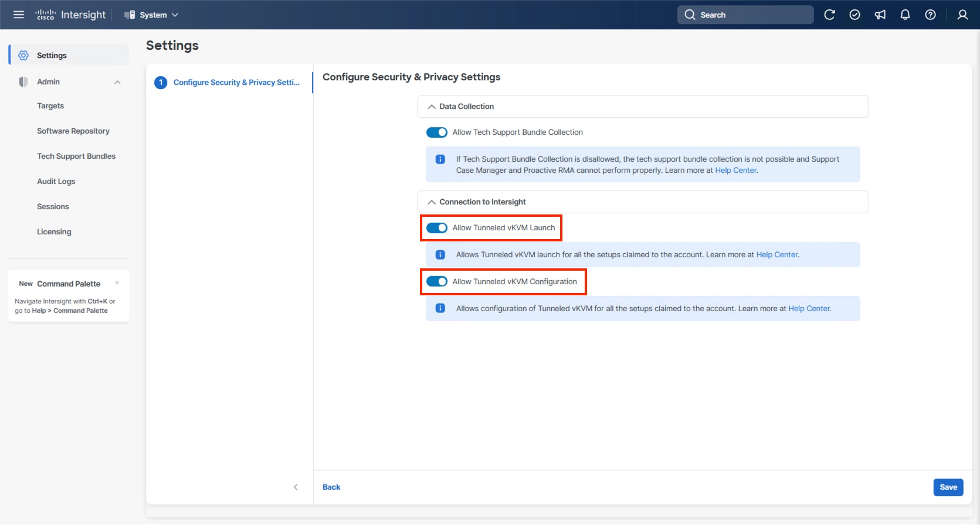Image resolution: width=980 pixels, height=525 pixels.
Task: Open the requests checkmark icon
Action: coord(854,15)
